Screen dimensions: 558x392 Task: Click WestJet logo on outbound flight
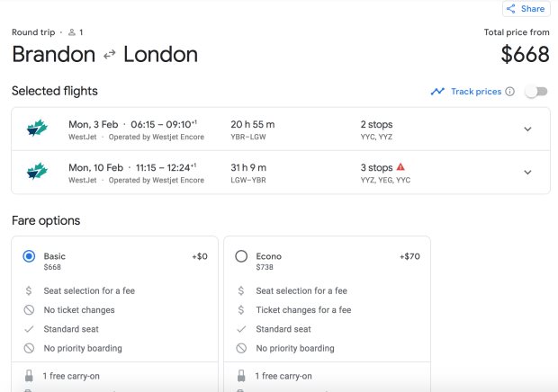37,129
